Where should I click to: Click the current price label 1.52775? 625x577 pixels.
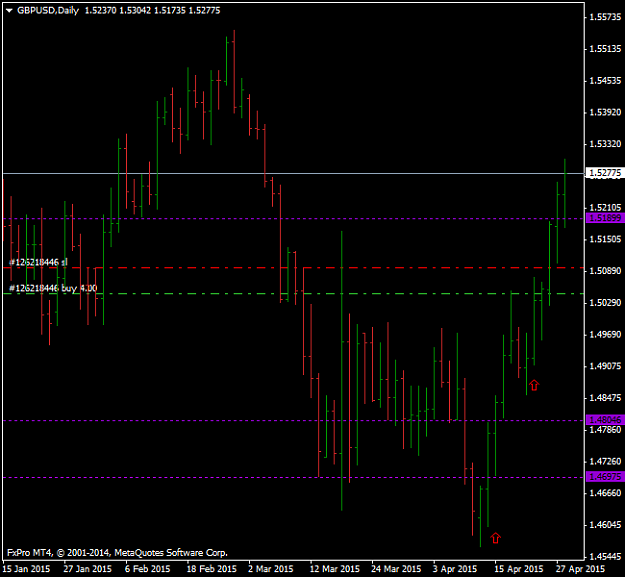point(605,173)
